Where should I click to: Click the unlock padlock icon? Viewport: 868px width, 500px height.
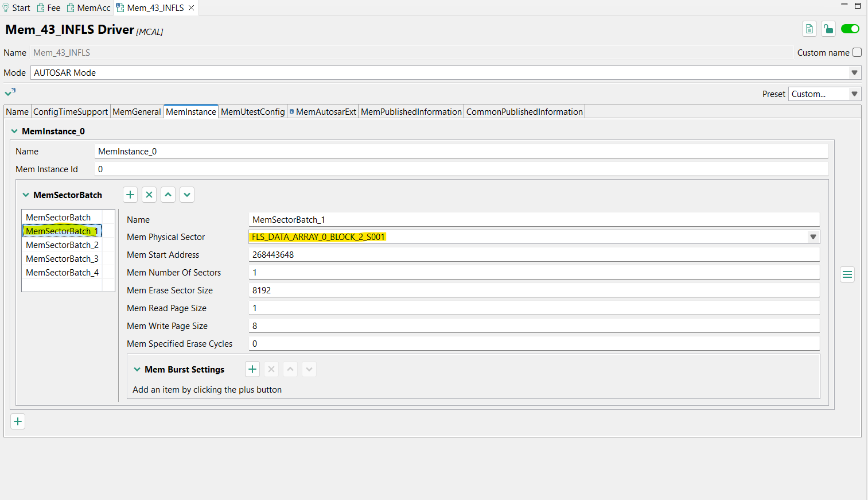828,29
